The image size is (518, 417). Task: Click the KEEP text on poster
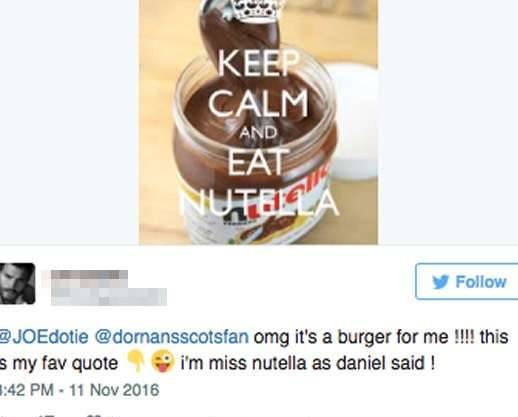[259, 62]
